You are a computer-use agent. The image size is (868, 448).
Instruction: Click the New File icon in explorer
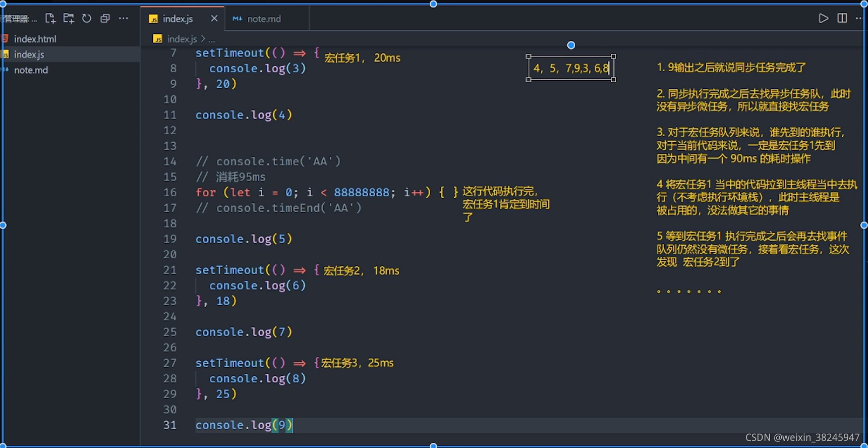coord(50,19)
